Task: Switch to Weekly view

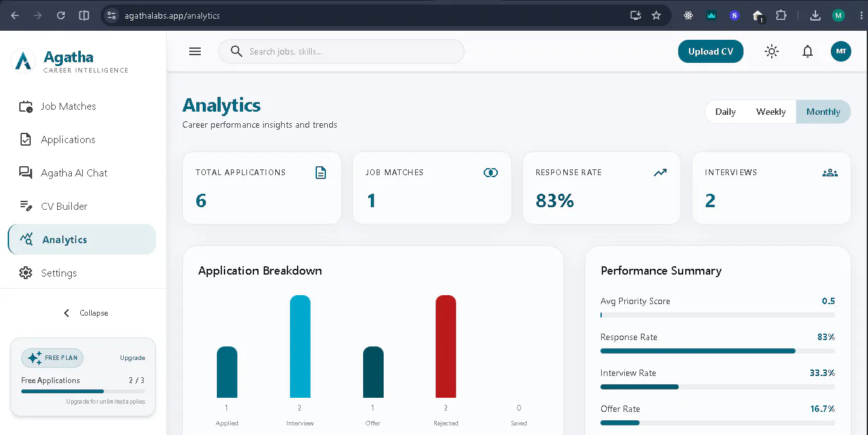Action: click(x=771, y=112)
